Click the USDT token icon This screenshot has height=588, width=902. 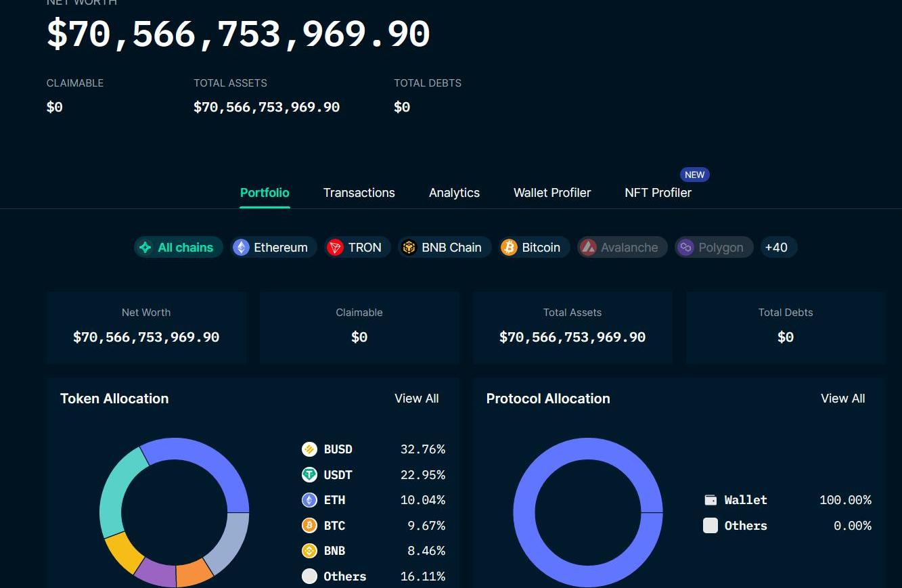309,475
